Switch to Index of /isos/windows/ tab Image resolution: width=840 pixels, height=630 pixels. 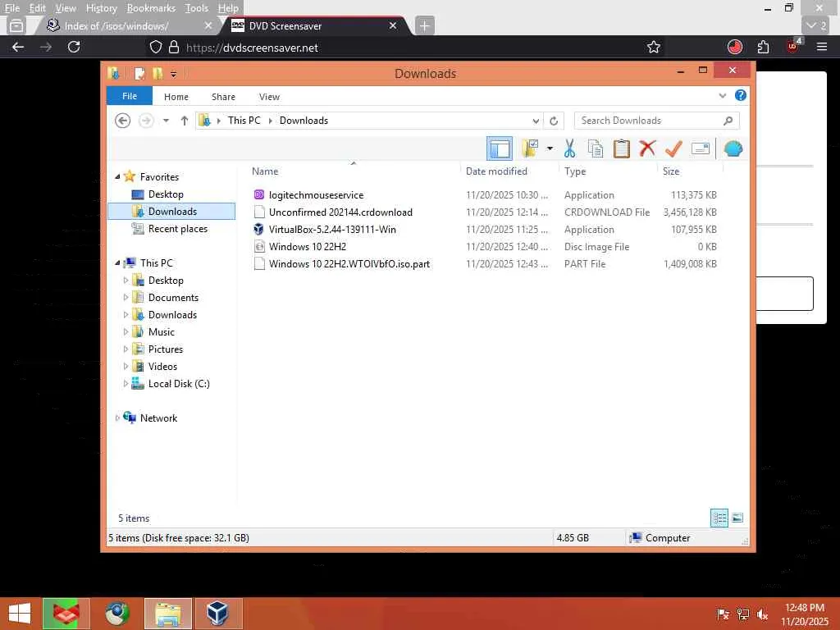click(x=116, y=25)
